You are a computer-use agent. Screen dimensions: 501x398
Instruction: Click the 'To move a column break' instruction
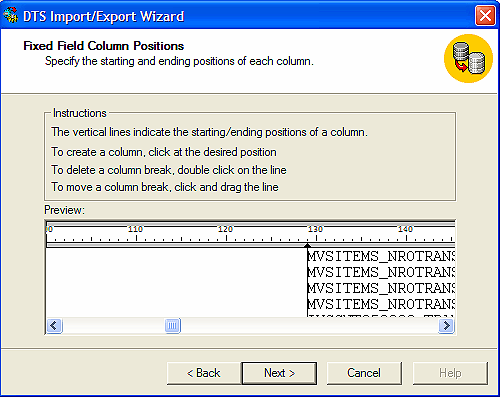pos(165,187)
